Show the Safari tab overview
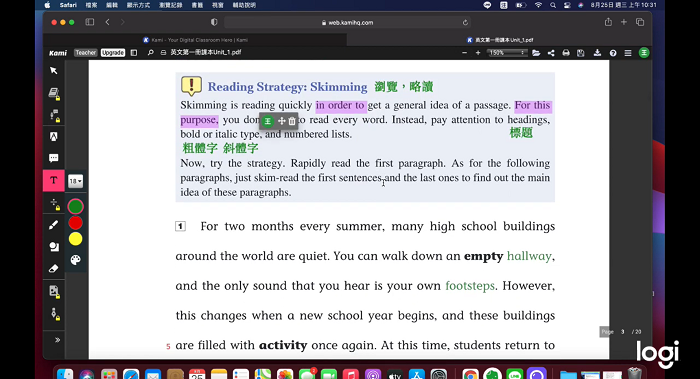The width and height of the screenshot is (700, 379). [640, 22]
